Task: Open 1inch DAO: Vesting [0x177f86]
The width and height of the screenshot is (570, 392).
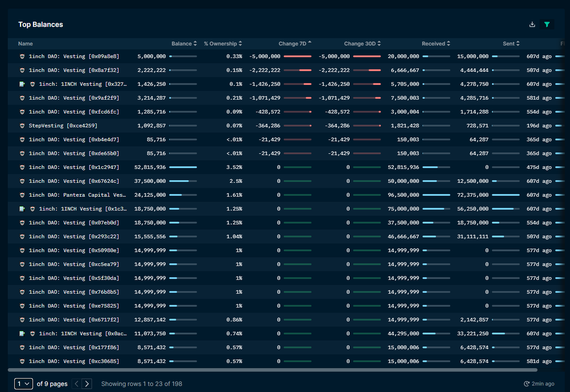Action: 74,347
